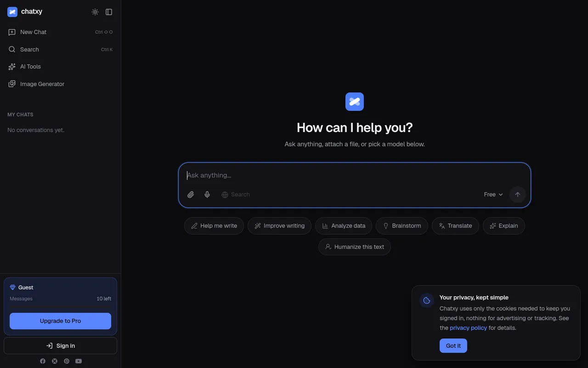Click "Your privacy, kept simple" title

pos(474,298)
